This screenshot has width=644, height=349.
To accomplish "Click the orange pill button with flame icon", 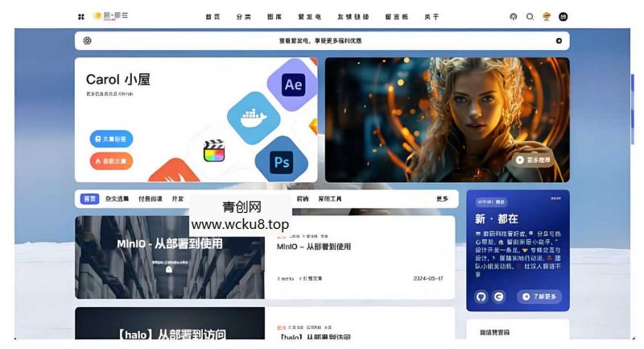I will (111, 160).
